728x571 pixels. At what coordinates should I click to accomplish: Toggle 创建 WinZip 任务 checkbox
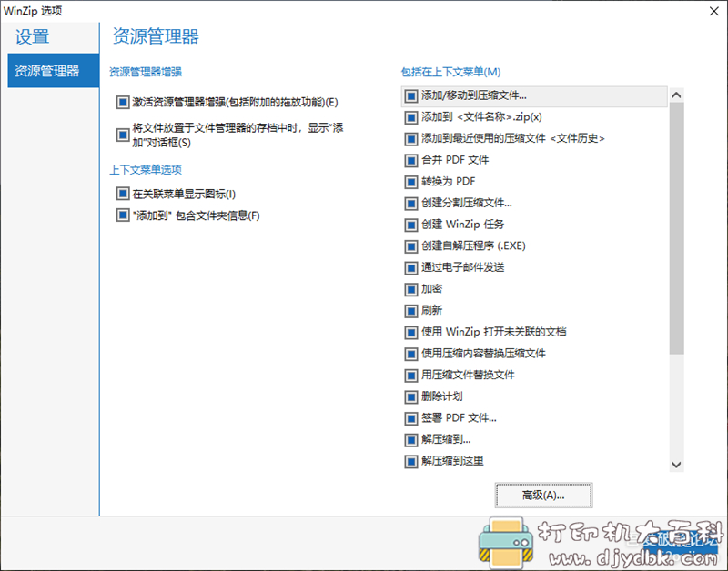pos(411,225)
